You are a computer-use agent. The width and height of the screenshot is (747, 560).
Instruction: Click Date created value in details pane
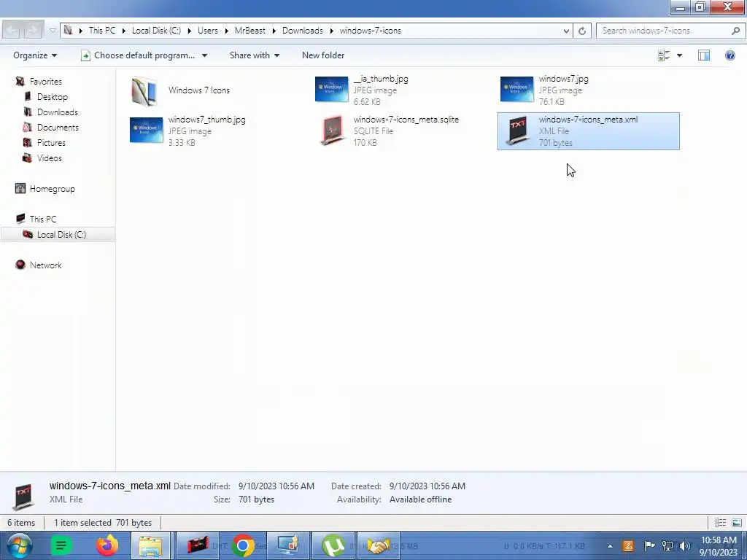click(x=427, y=486)
